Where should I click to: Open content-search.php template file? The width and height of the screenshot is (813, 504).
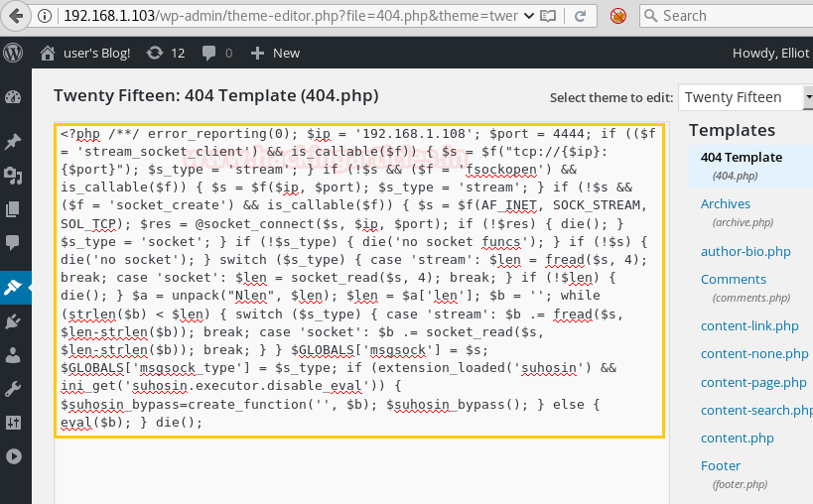[756, 411]
